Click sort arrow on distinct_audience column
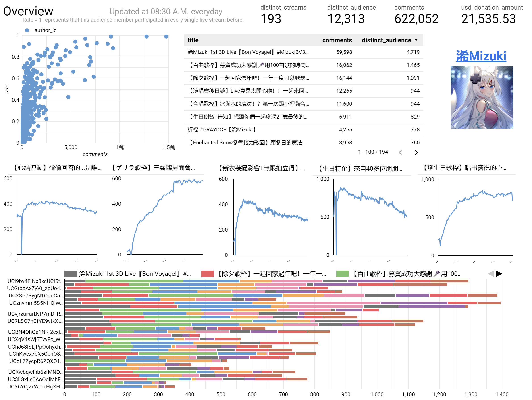This screenshot has width=532, height=400. point(416,40)
